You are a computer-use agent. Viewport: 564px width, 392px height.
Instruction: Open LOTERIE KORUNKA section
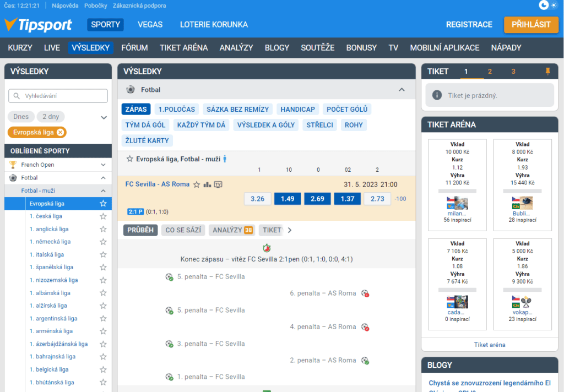pyautogui.click(x=214, y=25)
